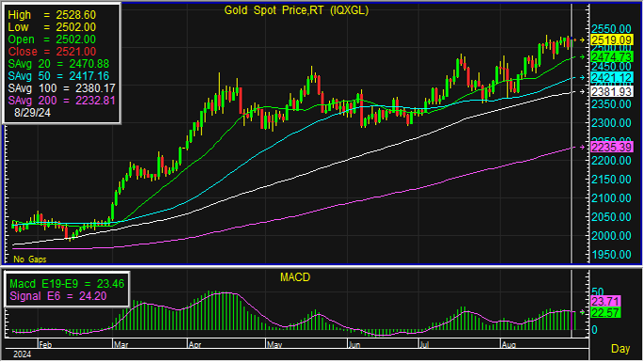
Task: Click the Macd E19-E9 = 23.46 readout
Action: coord(67,284)
